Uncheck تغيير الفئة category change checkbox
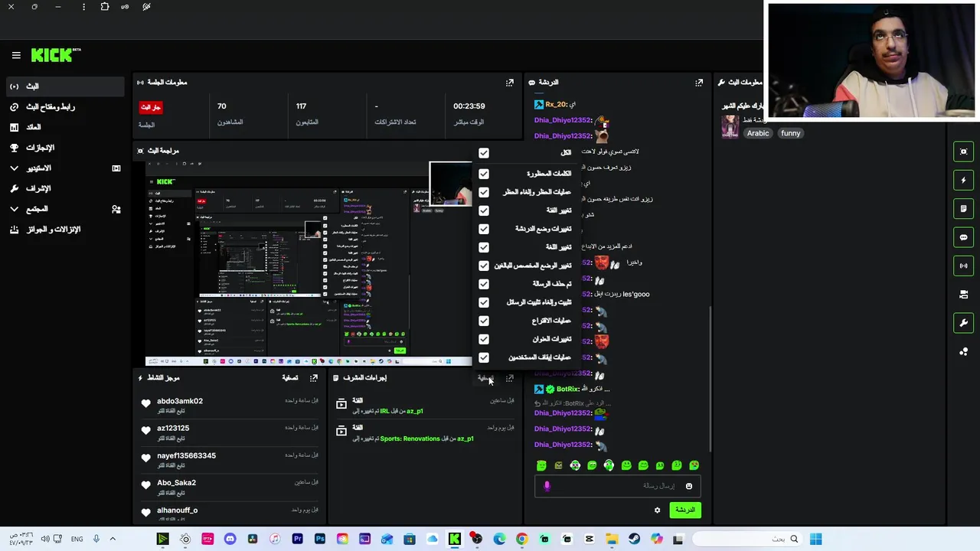 coord(484,210)
